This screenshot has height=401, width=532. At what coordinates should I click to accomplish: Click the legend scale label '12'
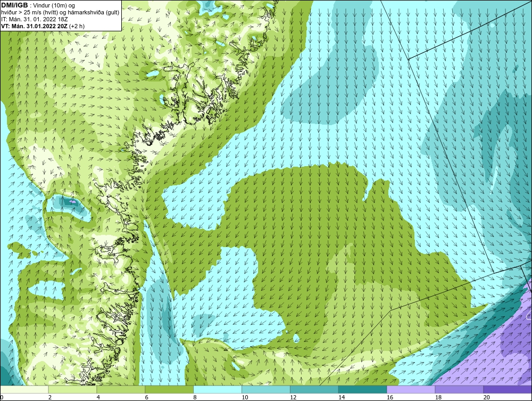293,397
